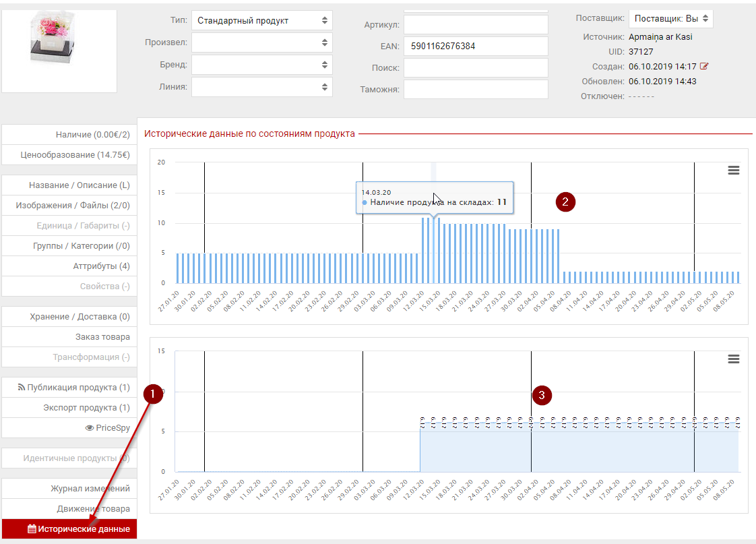Screen dimensions: 756x544
Task: Click the RSS icon of Публикация продукта
Action: click(x=20, y=388)
